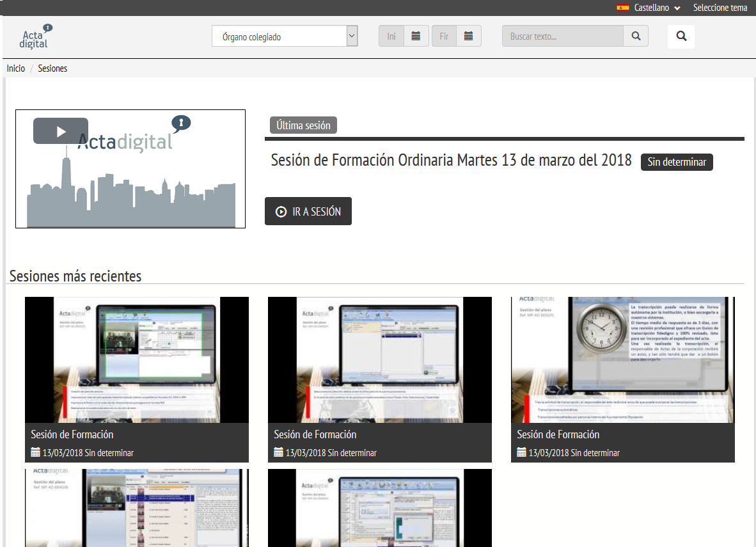Click the Sin determinar badge beside title
The image size is (756, 547).
point(677,162)
